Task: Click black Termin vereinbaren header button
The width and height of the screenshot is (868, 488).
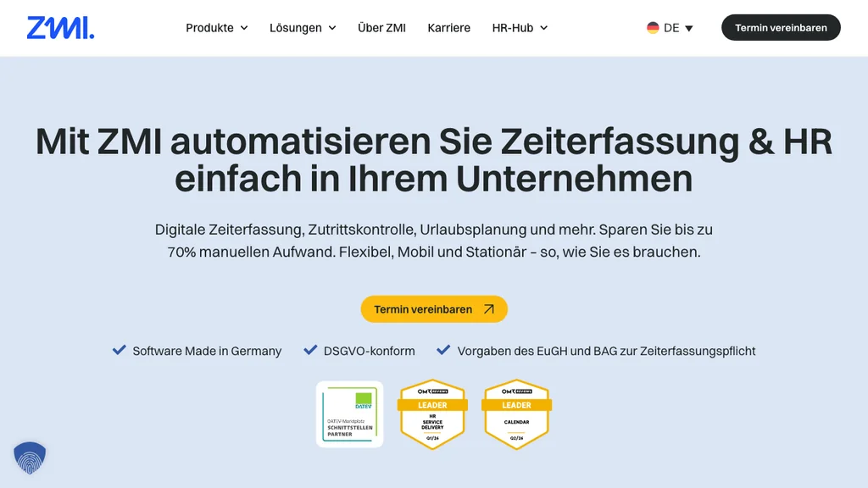Action: point(781,28)
